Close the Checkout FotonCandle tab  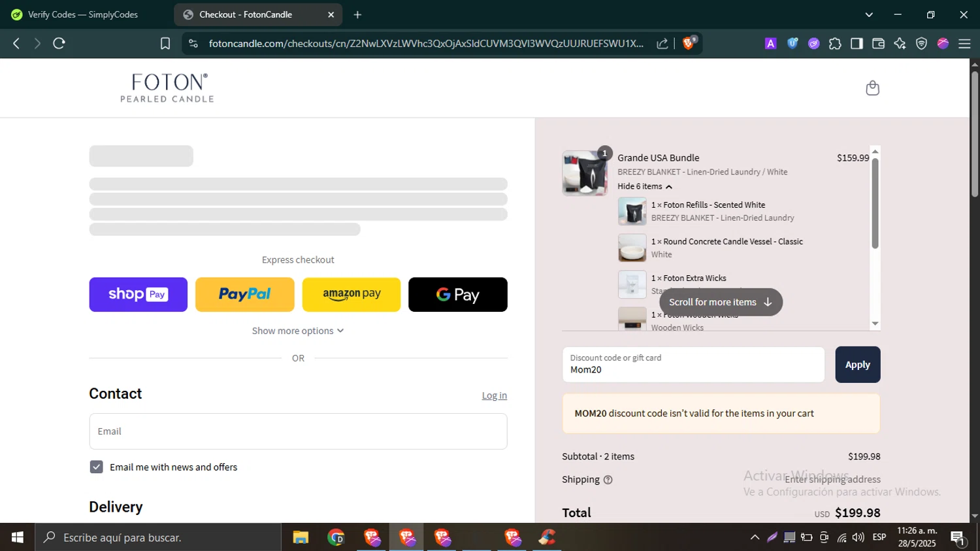coord(331,14)
